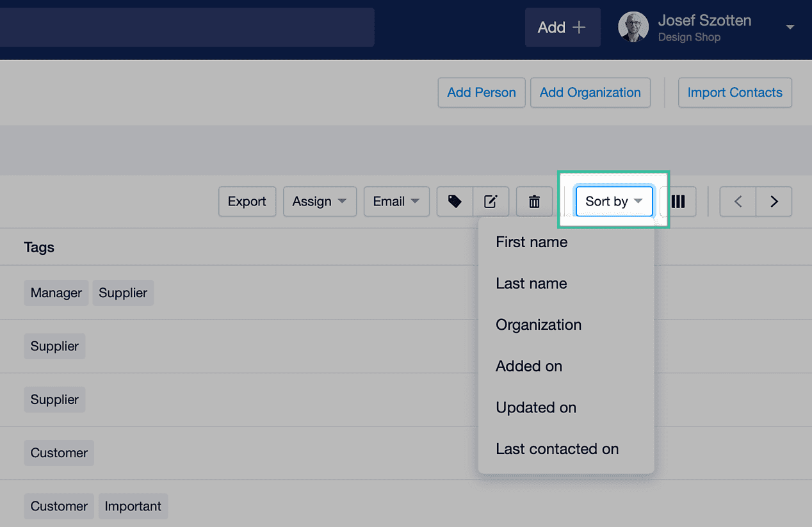Open the Sort by dropdown

tap(614, 202)
